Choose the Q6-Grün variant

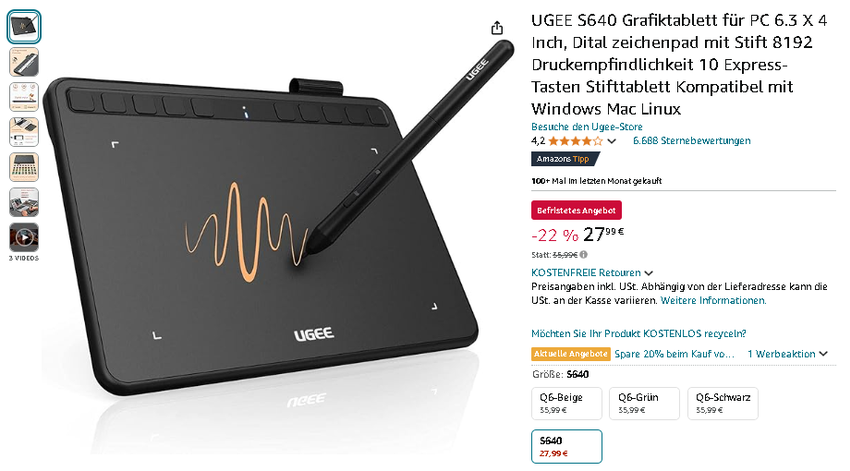644,403
